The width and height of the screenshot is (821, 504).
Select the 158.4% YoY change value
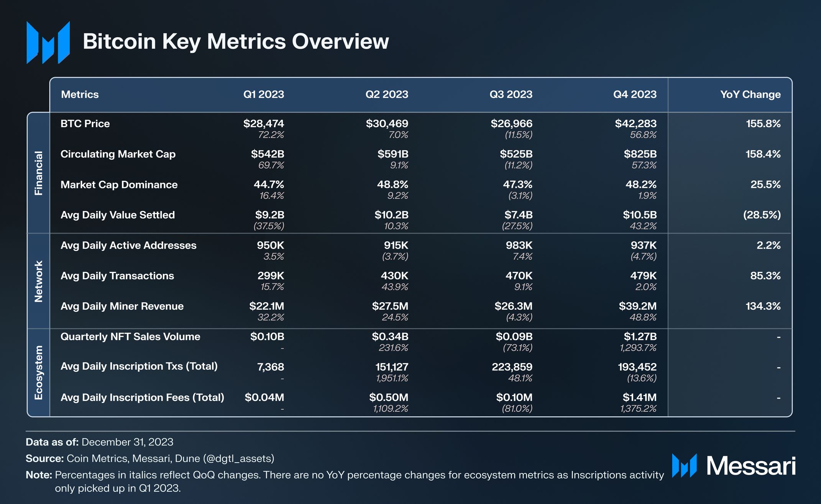click(x=763, y=154)
